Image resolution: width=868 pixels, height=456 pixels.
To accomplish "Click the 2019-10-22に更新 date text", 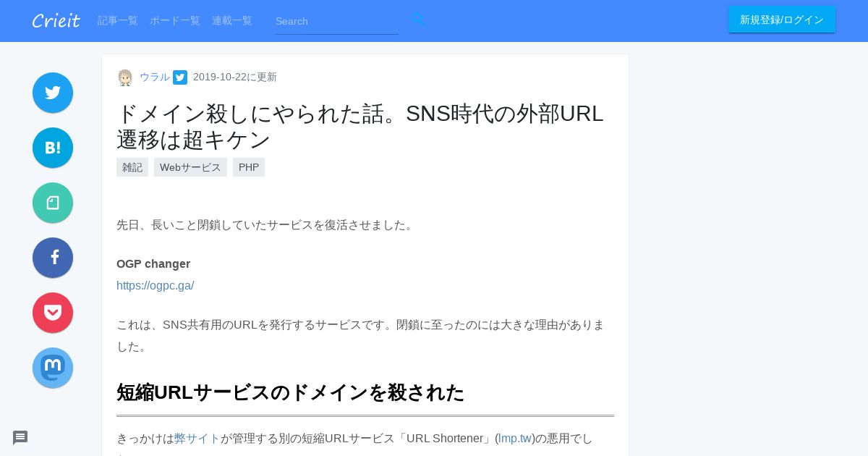I will tap(235, 77).
